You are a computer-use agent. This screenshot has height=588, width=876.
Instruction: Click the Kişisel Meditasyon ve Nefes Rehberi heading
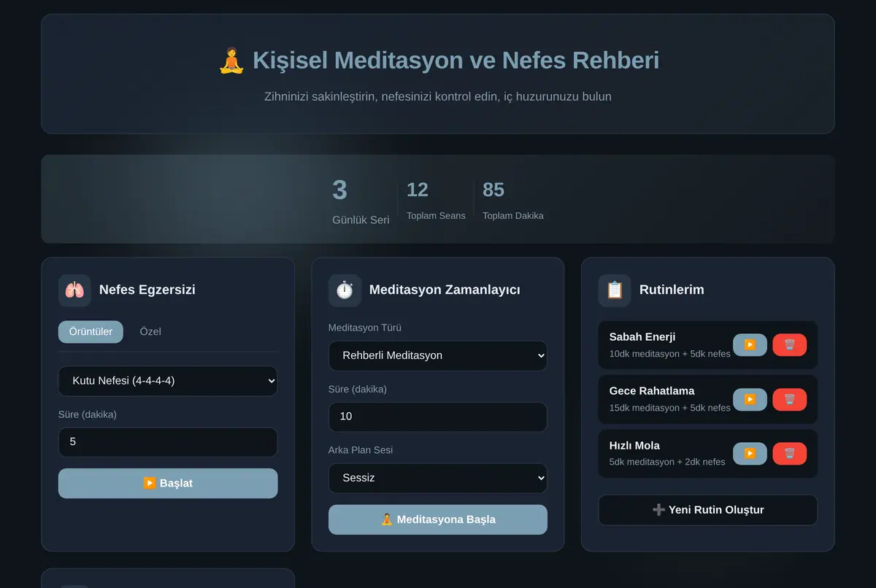[456, 60]
